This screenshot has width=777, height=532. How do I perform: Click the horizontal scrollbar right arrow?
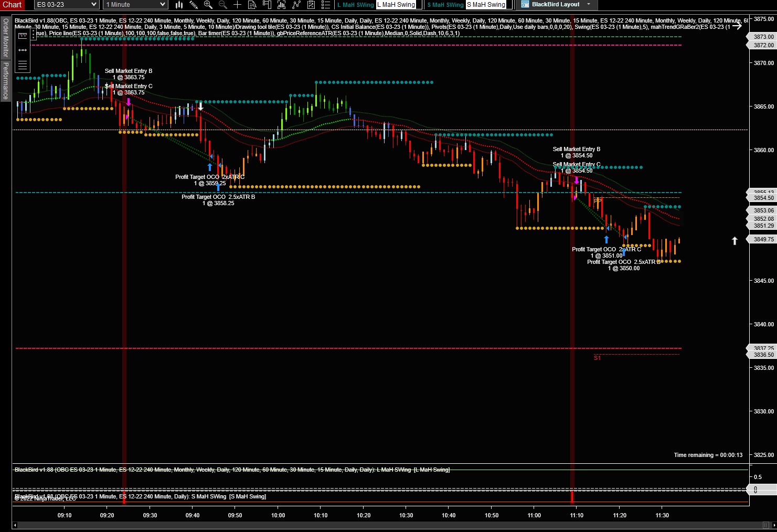click(773, 525)
